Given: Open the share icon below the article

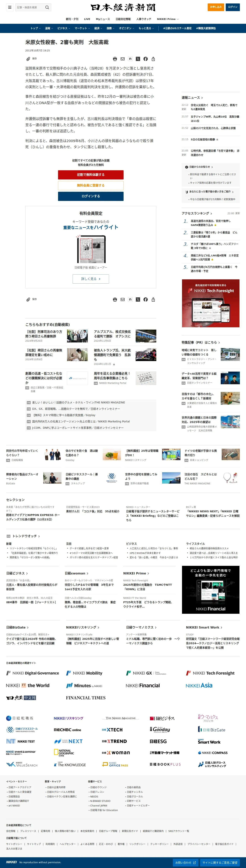Looking at the screenshot, I should (153, 299).
